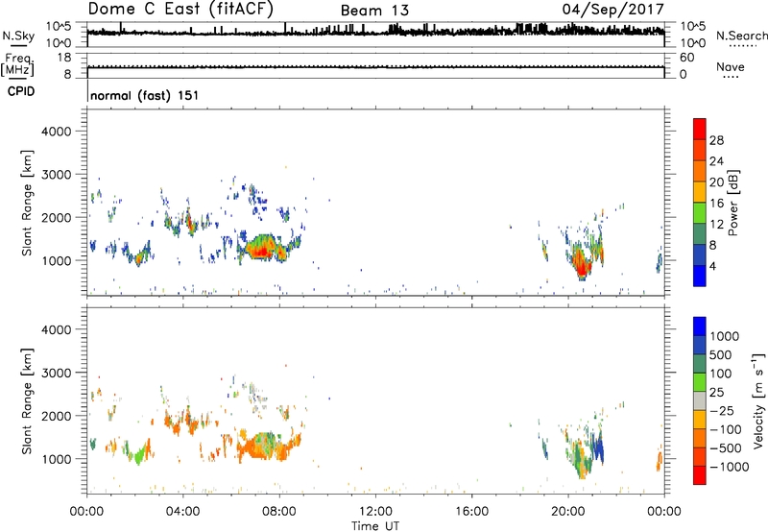Image resolution: width=768 pixels, height=532 pixels.
Task: Click the gray segment of Velocity colorbar
Action: tap(700, 400)
